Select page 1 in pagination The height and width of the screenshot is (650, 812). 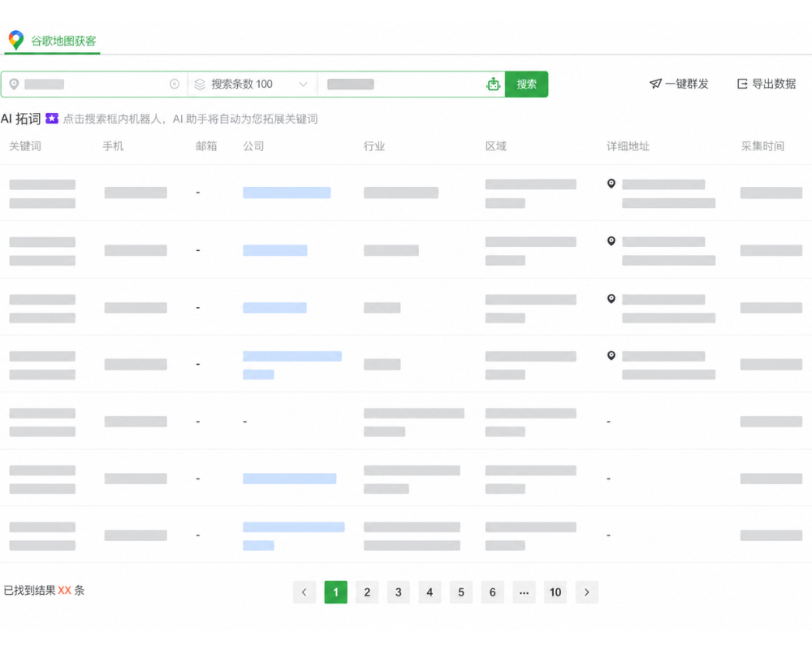(x=335, y=592)
